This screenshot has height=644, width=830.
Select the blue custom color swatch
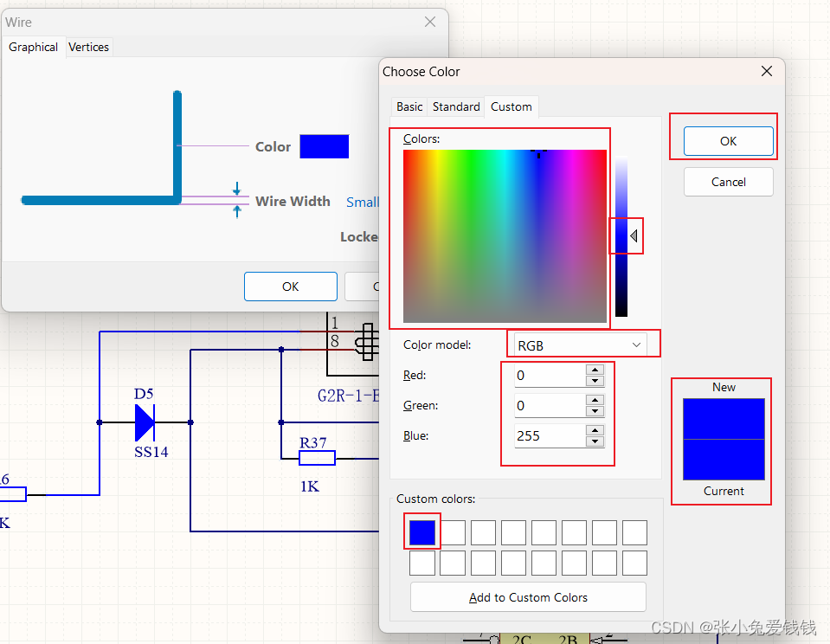pos(422,532)
